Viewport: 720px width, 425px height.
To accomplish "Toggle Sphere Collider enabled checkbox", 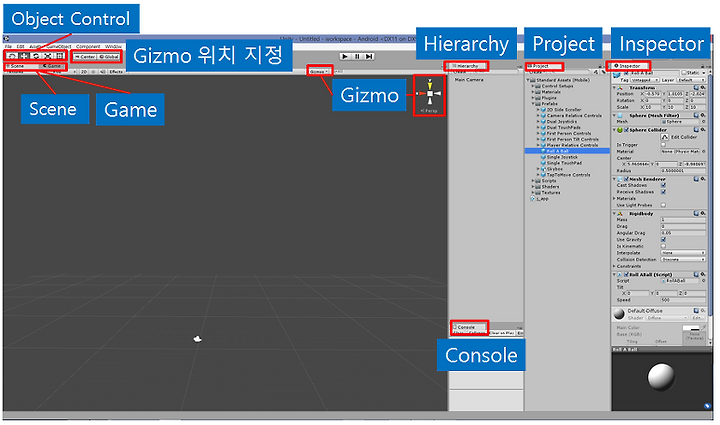I will [x=626, y=130].
